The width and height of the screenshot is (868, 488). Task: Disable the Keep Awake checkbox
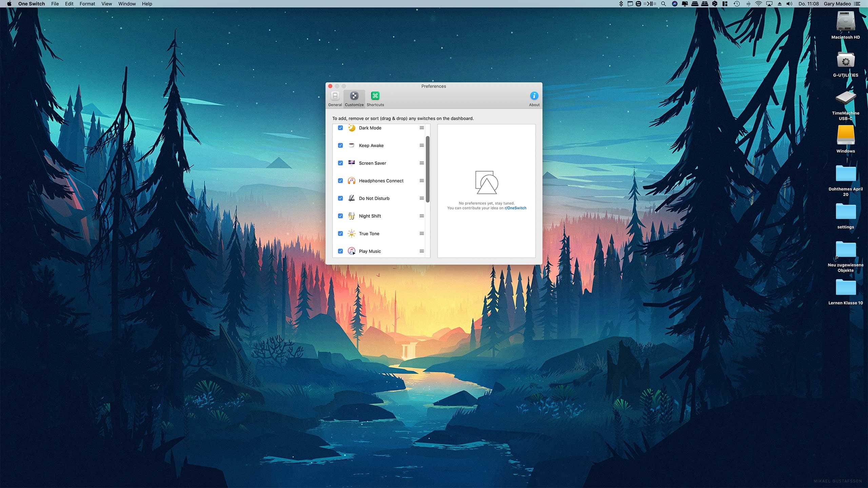(339, 145)
